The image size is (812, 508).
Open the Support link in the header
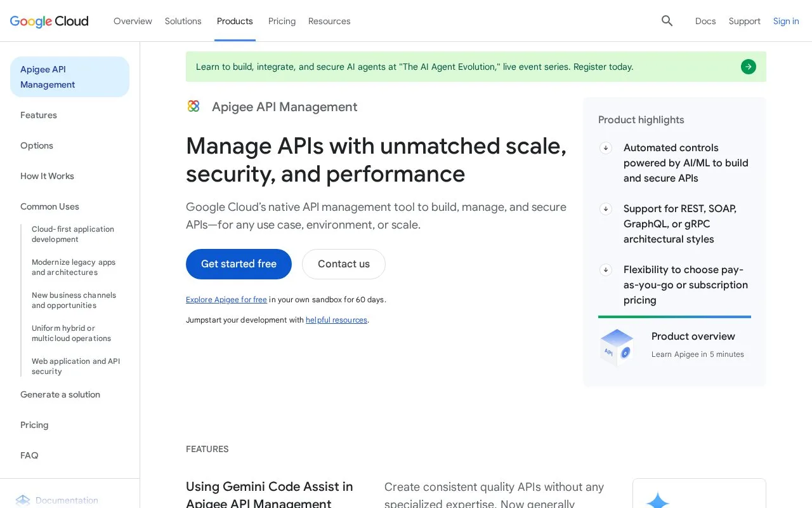coord(745,21)
